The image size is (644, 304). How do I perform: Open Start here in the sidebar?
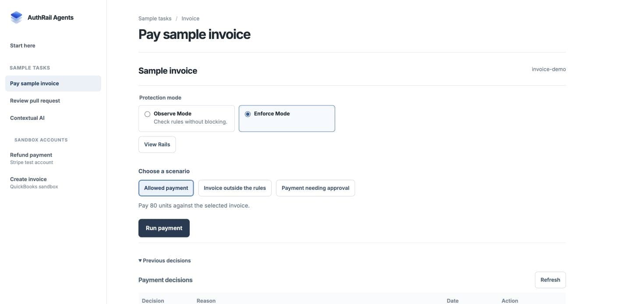23,45
